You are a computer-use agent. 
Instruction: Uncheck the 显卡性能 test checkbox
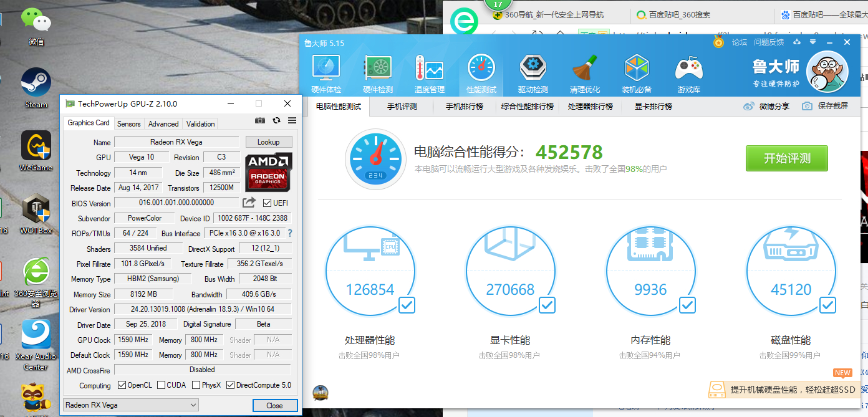547,305
